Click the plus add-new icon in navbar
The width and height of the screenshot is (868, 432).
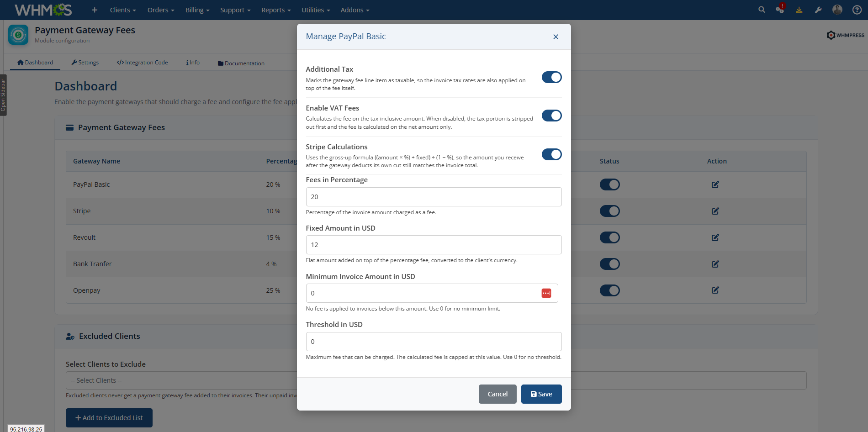[95, 10]
